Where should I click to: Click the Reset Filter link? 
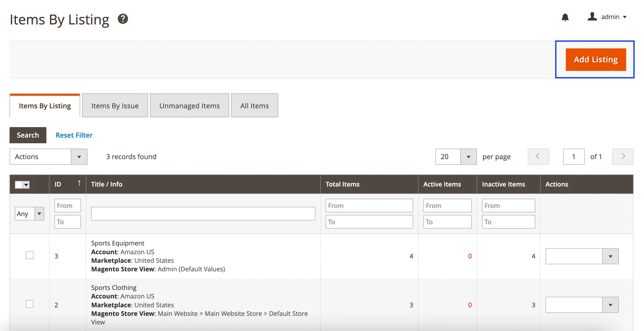pos(74,135)
